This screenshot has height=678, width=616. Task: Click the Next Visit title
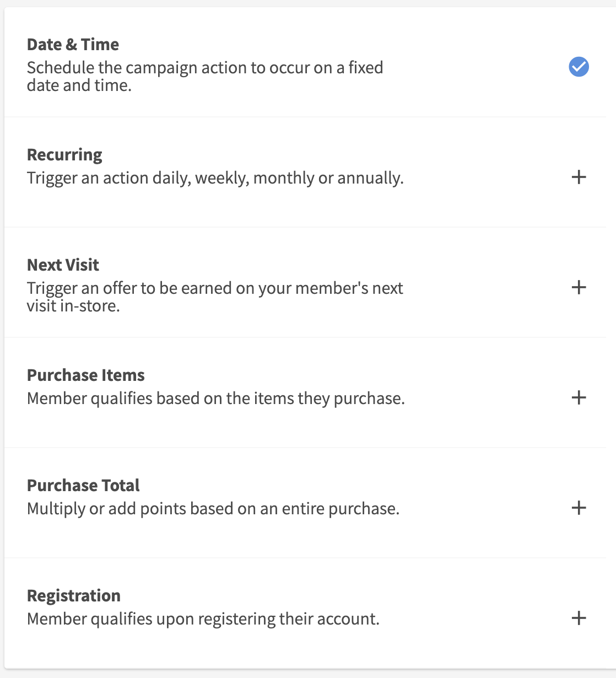(63, 265)
